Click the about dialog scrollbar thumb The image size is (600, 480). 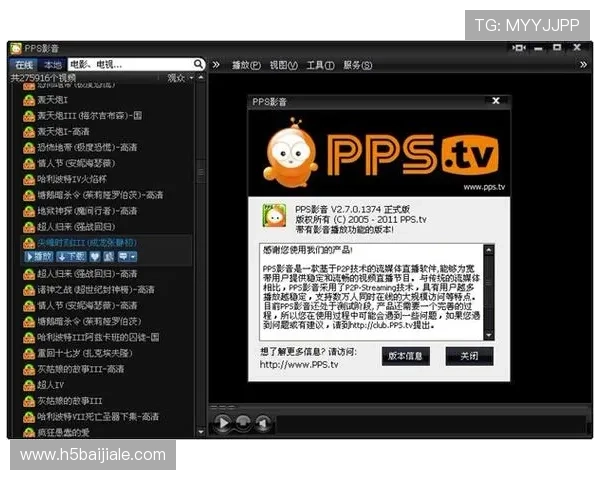point(489,283)
